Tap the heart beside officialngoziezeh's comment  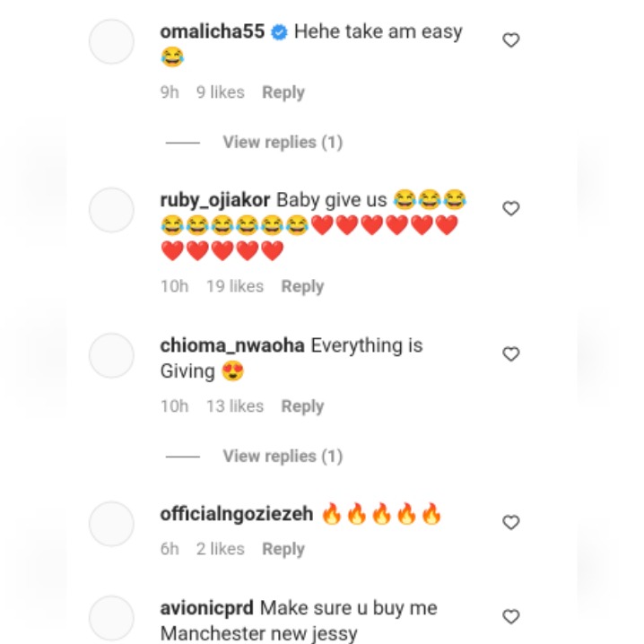[510, 522]
